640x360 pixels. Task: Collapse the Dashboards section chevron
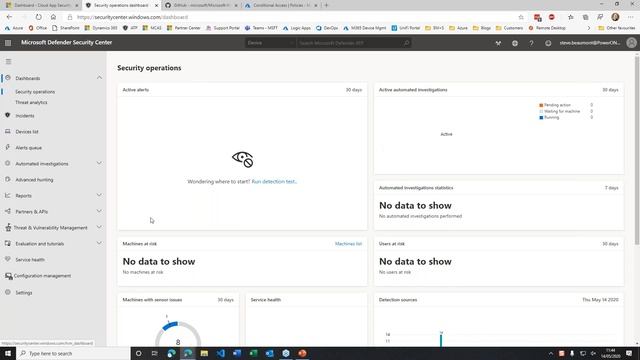[x=99, y=78]
